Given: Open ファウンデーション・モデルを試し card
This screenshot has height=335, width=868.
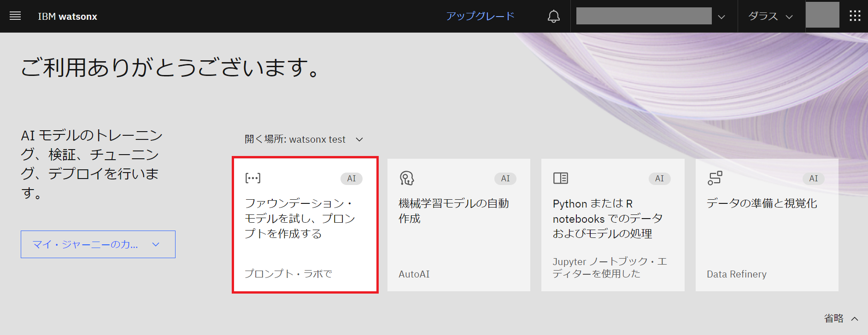Looking at the screenshot, I should tap(305, 225).
